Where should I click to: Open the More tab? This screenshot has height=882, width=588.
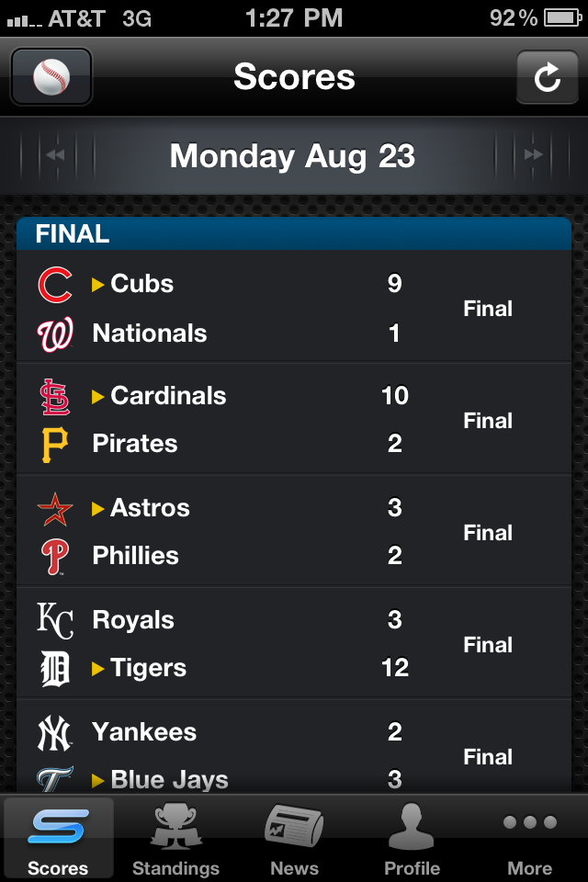pyautogui.click(x=530, y=838)
